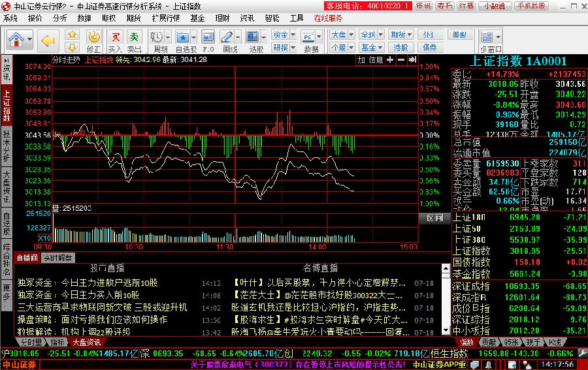Go back with the yellow left arrow
This screenshot has width=588, height=370.
pos(48,40)
